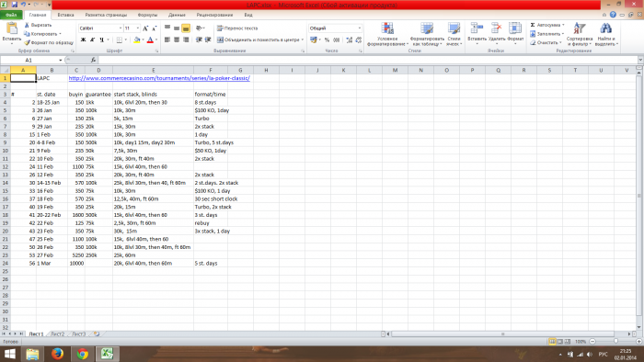Expand the Number (Число) group dialog launcher

coord(361,51)
